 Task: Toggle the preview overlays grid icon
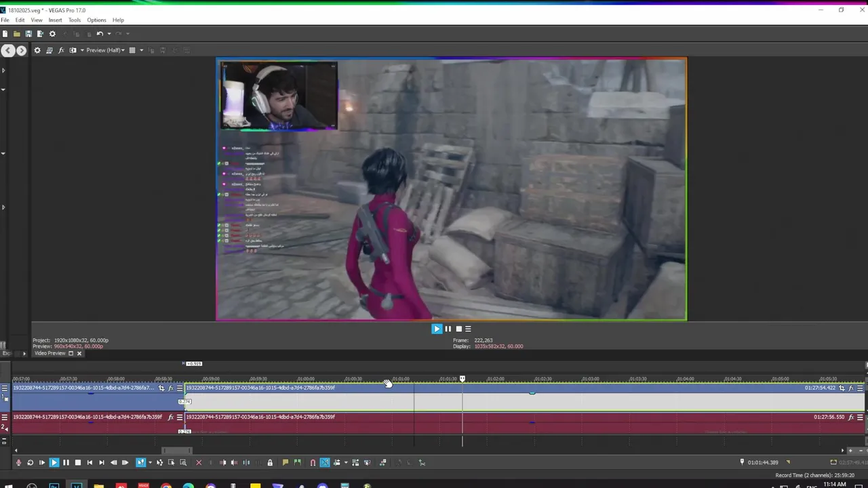132,50
